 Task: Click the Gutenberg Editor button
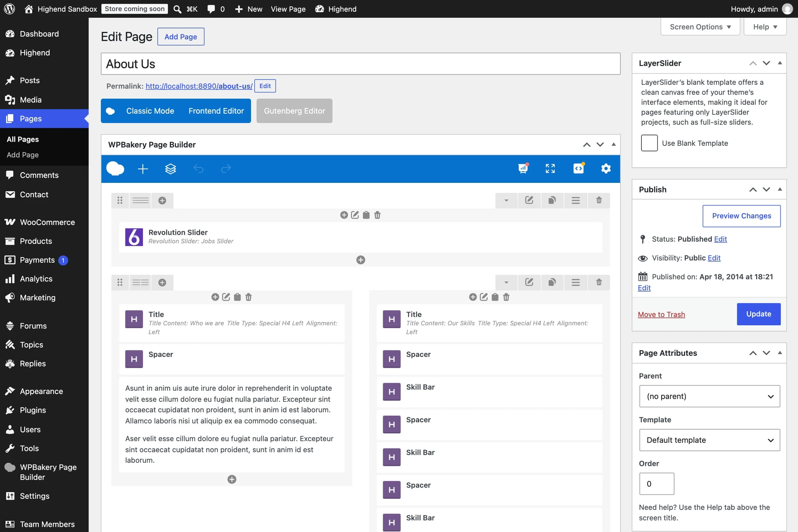(x=294, y=111)
